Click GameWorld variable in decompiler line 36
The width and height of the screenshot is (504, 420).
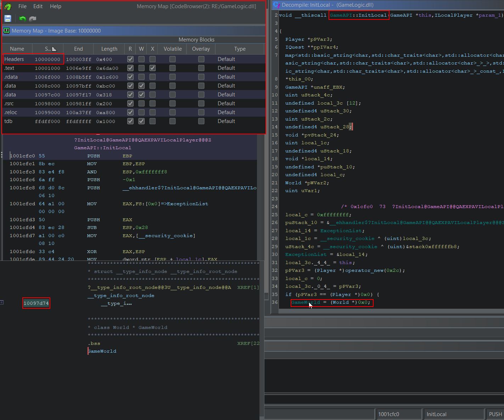pos(305,302)
